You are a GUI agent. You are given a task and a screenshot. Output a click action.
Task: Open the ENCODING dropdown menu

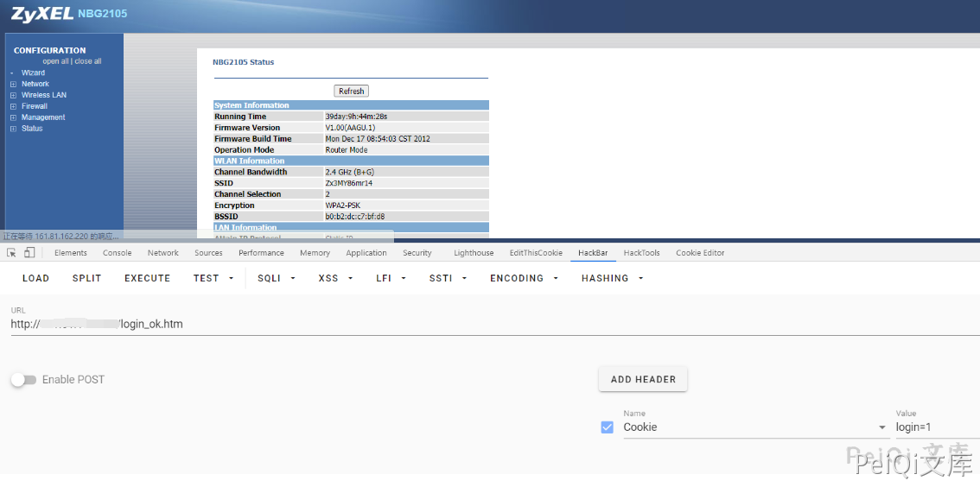(x=524, y=278)
